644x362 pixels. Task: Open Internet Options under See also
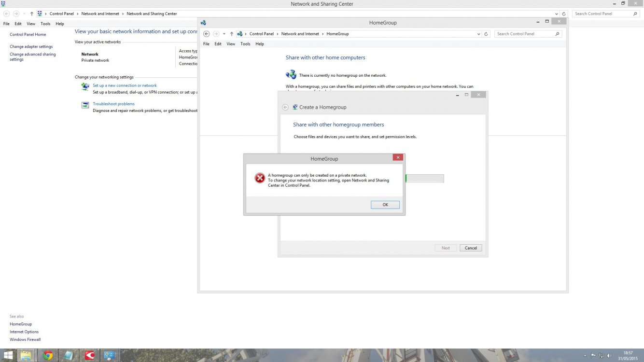click(x=24, y=332)
